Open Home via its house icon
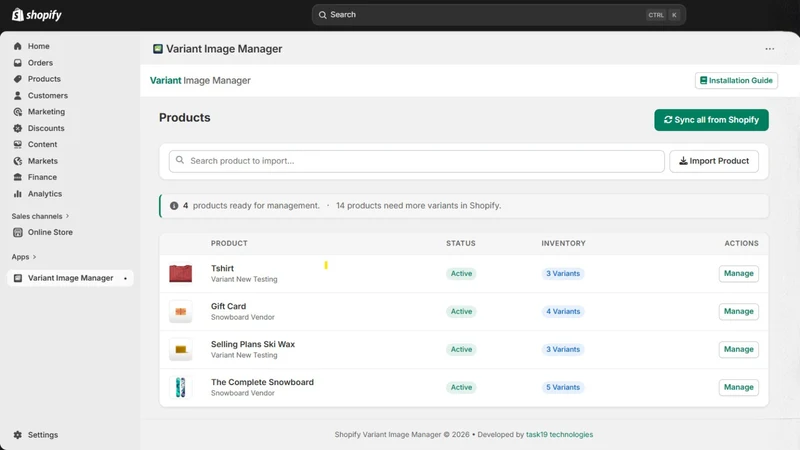 pyautogui.click(x=18, y=46)
